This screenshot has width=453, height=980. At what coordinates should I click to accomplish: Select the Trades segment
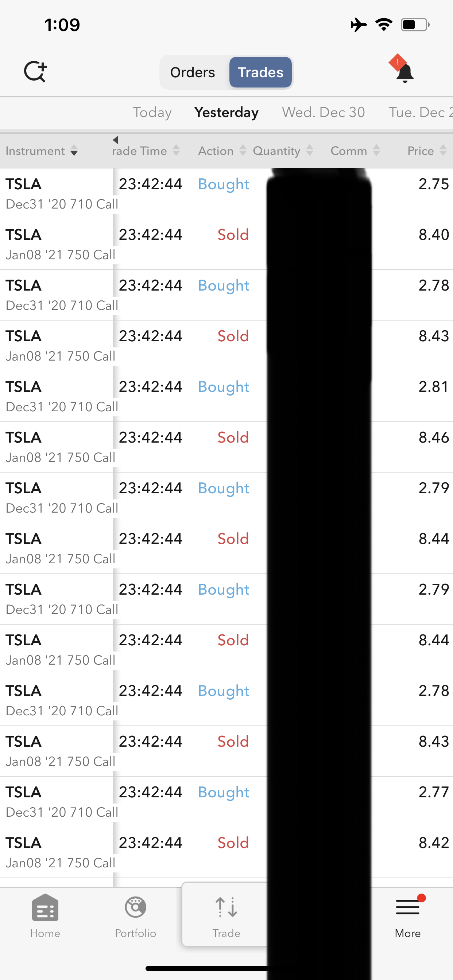click(x=260, y=72)
